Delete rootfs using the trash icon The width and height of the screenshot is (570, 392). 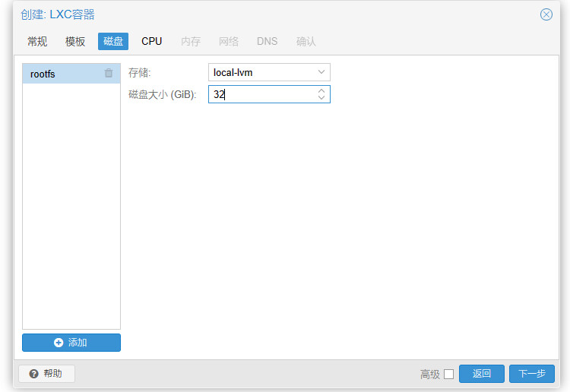click(x=109, y=73)
